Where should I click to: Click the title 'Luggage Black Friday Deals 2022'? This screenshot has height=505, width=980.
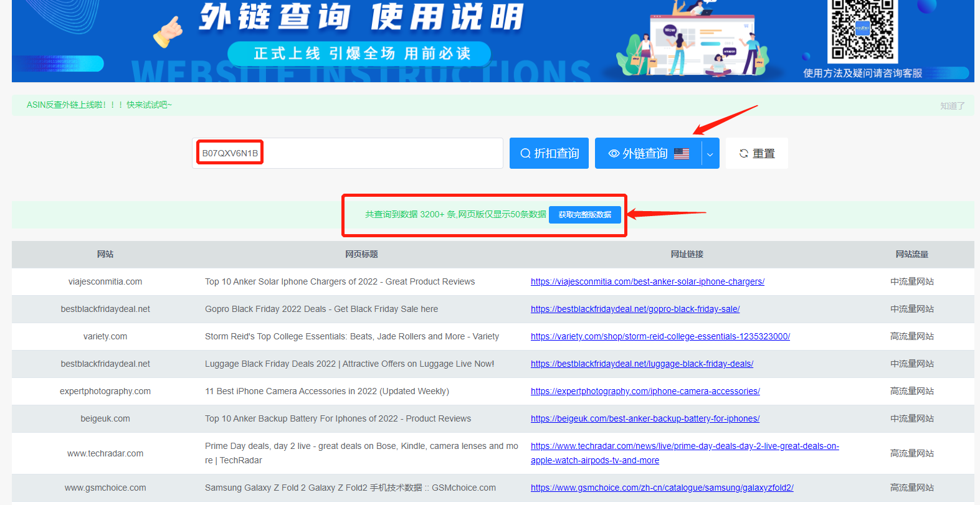pyautogui.click(x=350, y=364)
